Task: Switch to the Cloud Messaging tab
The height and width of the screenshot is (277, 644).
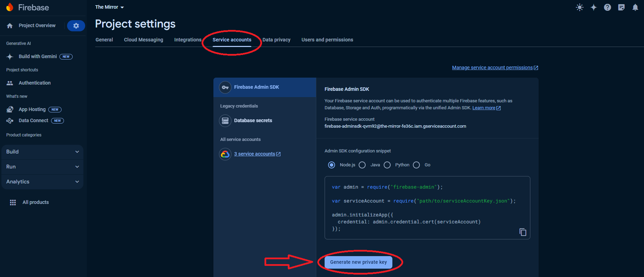Action: pyautogui.click(x=144, y=40)
